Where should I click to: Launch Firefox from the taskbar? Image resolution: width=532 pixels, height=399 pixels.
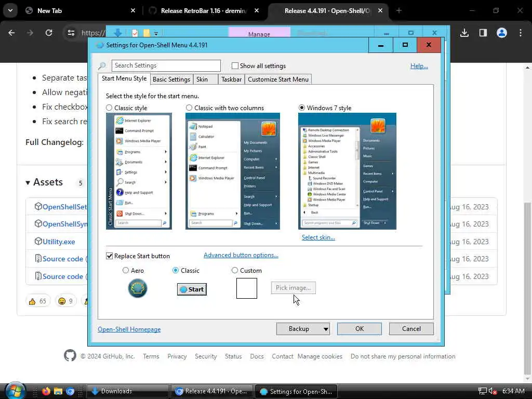[46, 391]
